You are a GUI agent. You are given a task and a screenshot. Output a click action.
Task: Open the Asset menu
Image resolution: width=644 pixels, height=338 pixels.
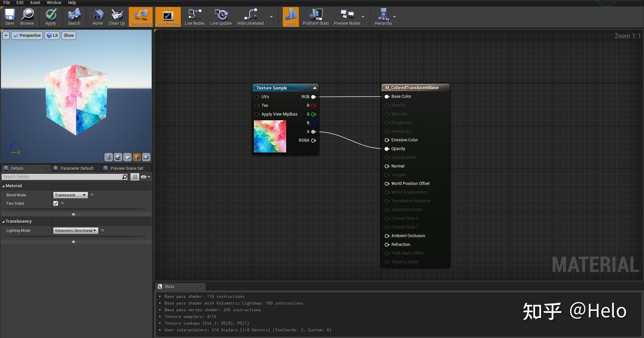(x=35, y=3)
